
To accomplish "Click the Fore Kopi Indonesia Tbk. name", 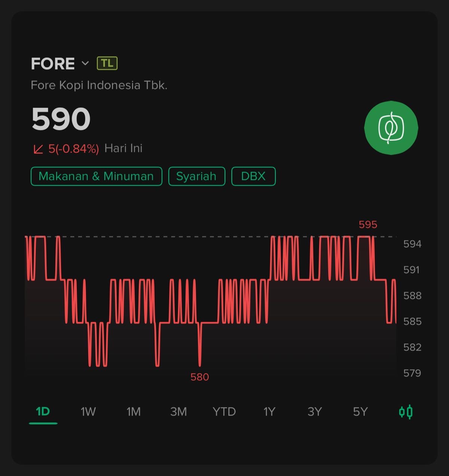I will [x=99, y=85].
